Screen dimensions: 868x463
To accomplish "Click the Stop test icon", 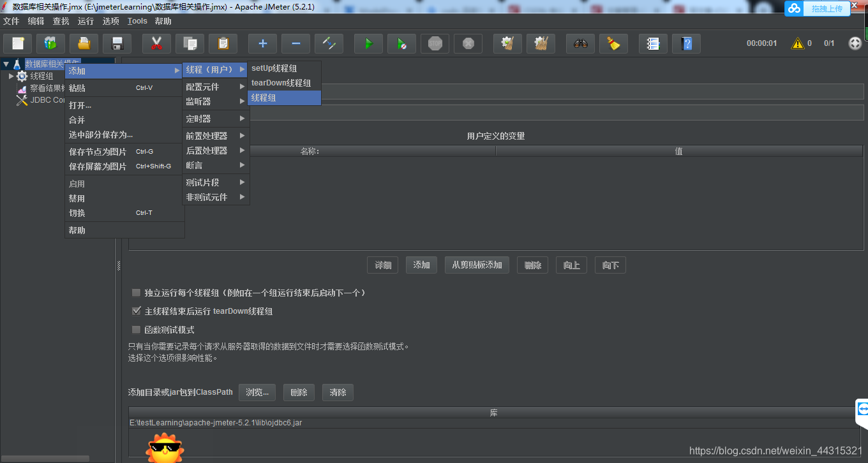I will coord(435,43).
